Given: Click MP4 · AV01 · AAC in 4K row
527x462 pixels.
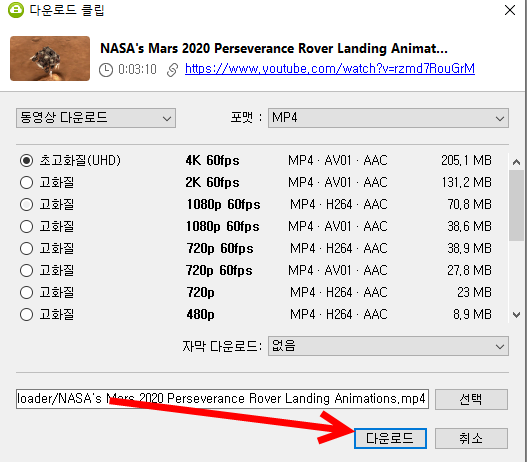Looking at the screenshot, I should coord(338,161).
